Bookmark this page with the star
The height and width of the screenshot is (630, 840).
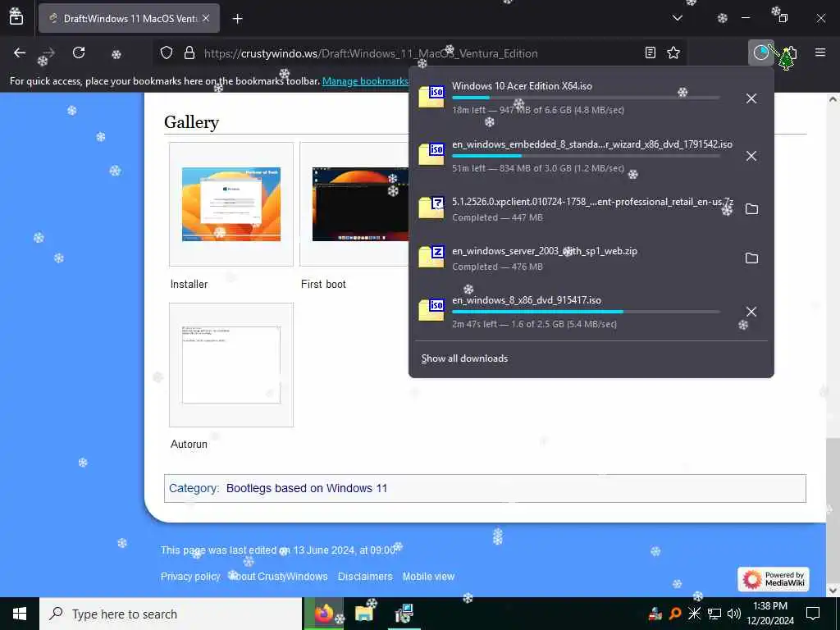(x=673, y=52)
